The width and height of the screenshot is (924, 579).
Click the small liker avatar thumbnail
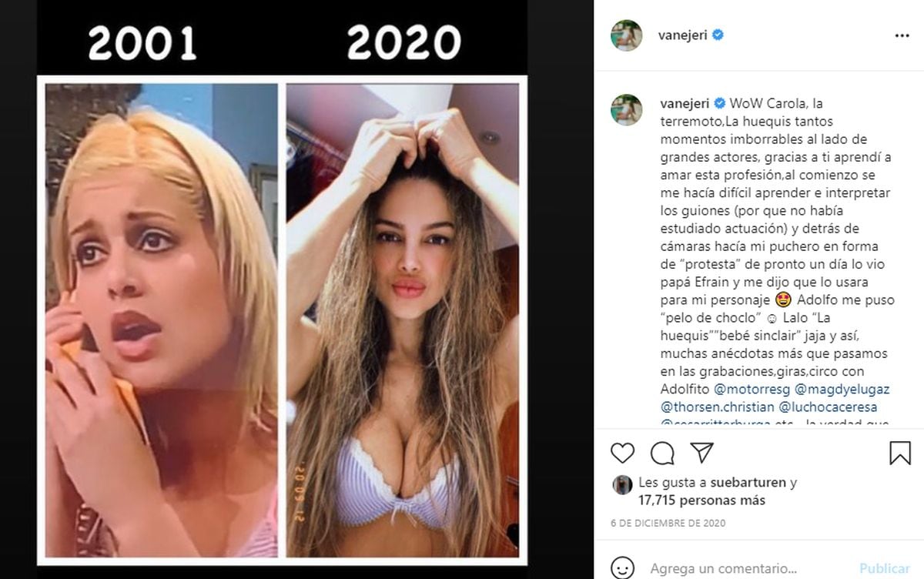[x=622, y=485]
